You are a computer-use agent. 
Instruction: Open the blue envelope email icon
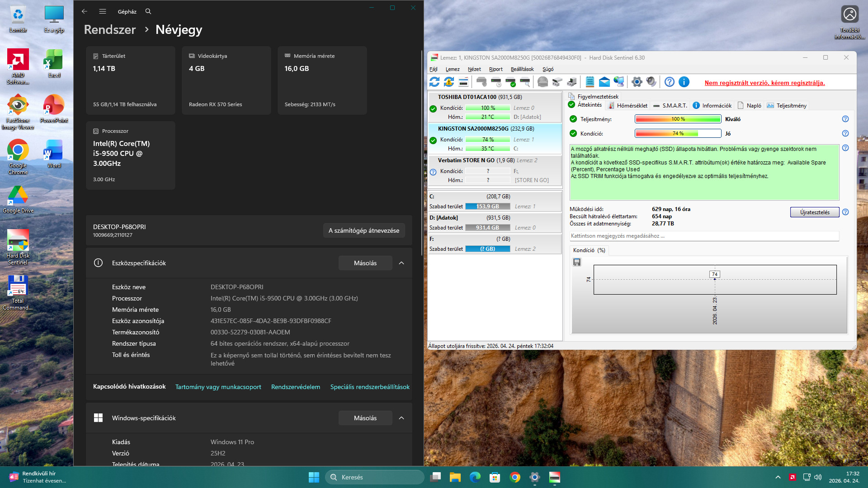point(604,82)
